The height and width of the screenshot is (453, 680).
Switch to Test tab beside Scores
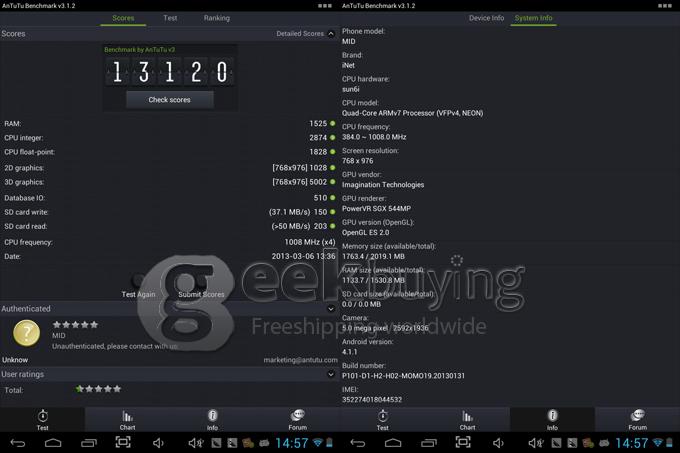pyautogui.click(x=170, y=18)
